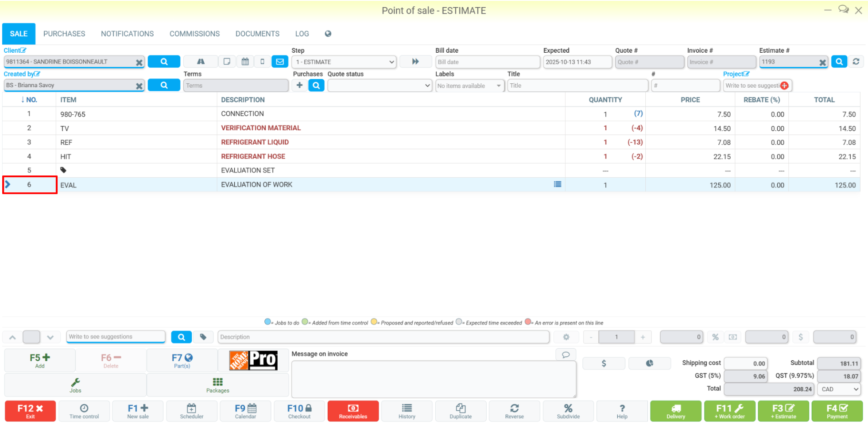Click the binoculars icon beside client search
The image size is (868, 424).
201,62
